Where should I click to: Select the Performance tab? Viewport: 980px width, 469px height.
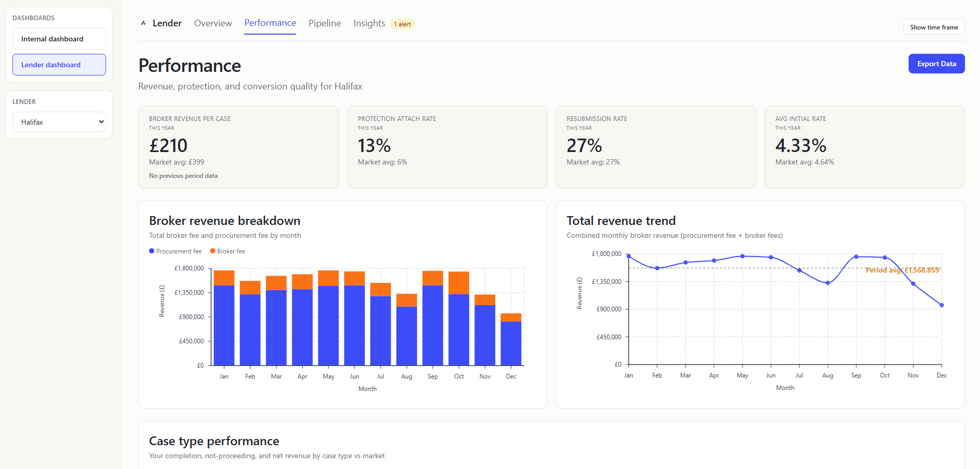click(x=270, y=23)
